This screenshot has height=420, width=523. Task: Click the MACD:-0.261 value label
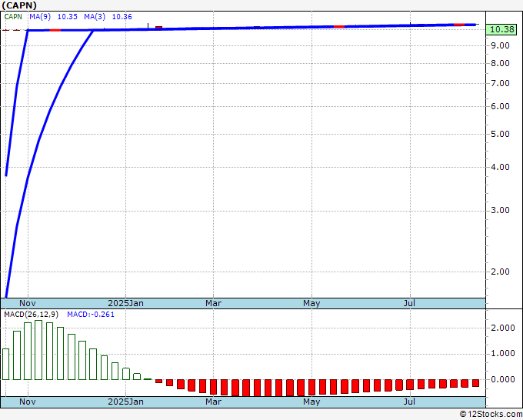pyautogui.click(x=91, y=315)
